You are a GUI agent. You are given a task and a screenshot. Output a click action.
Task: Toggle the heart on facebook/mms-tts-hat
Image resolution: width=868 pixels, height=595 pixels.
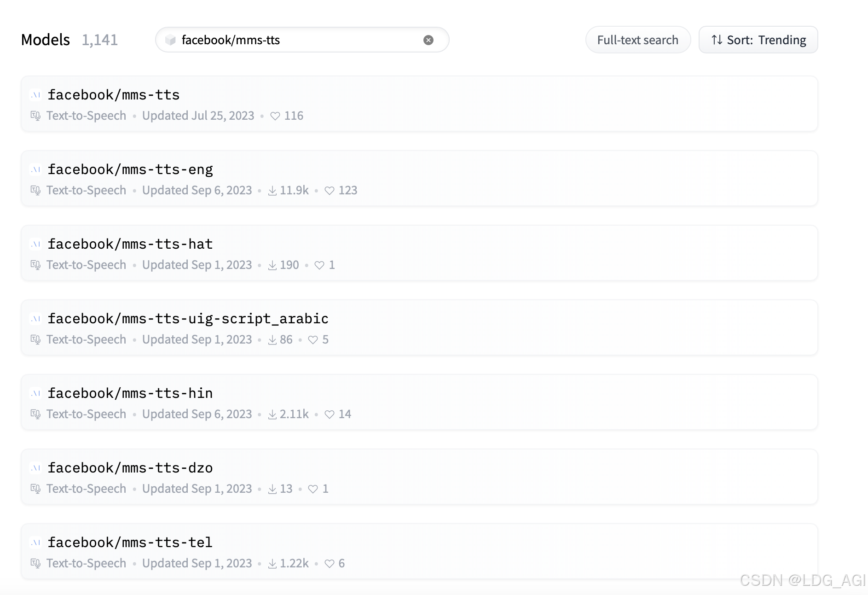pyautogui.click(x=320, y=265)
